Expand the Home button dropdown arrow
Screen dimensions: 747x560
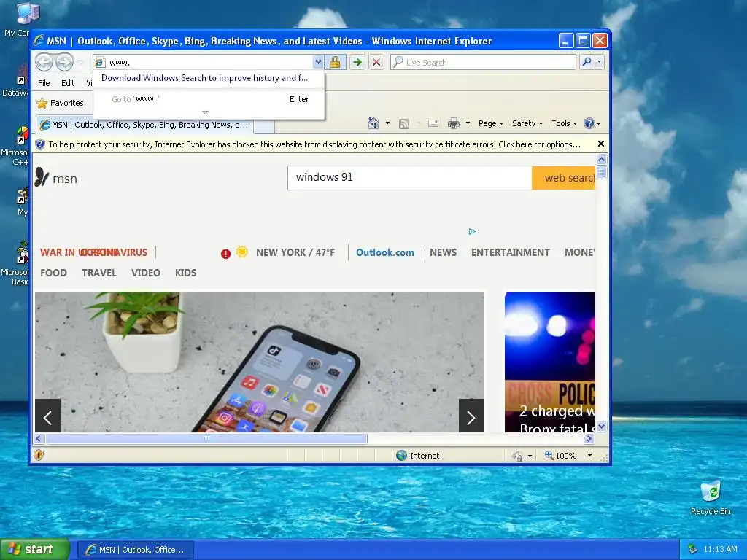387,123
